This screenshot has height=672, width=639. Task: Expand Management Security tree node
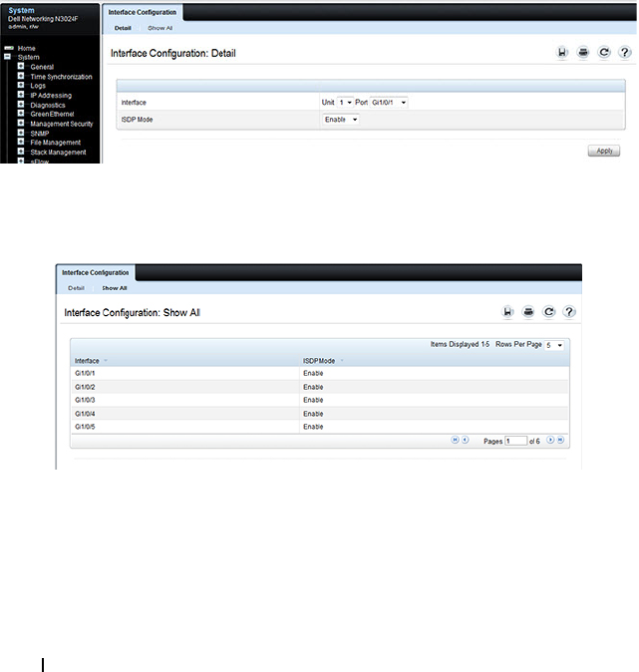[x=21, y=123]
